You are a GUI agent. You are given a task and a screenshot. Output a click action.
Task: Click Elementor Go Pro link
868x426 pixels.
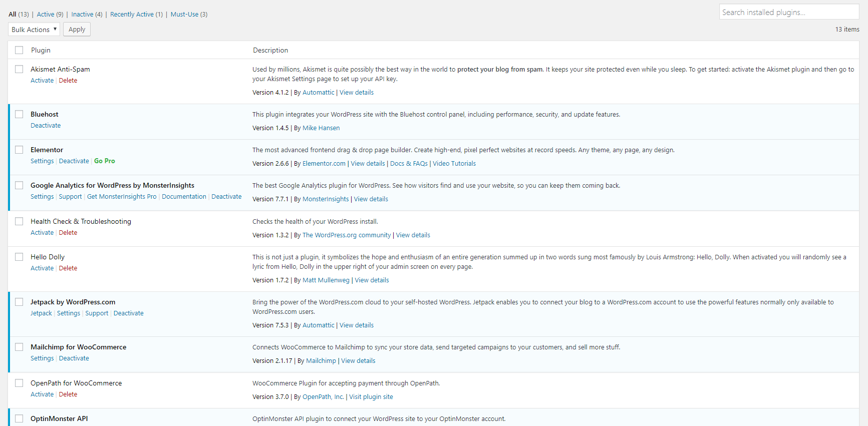tap(105, 161)
